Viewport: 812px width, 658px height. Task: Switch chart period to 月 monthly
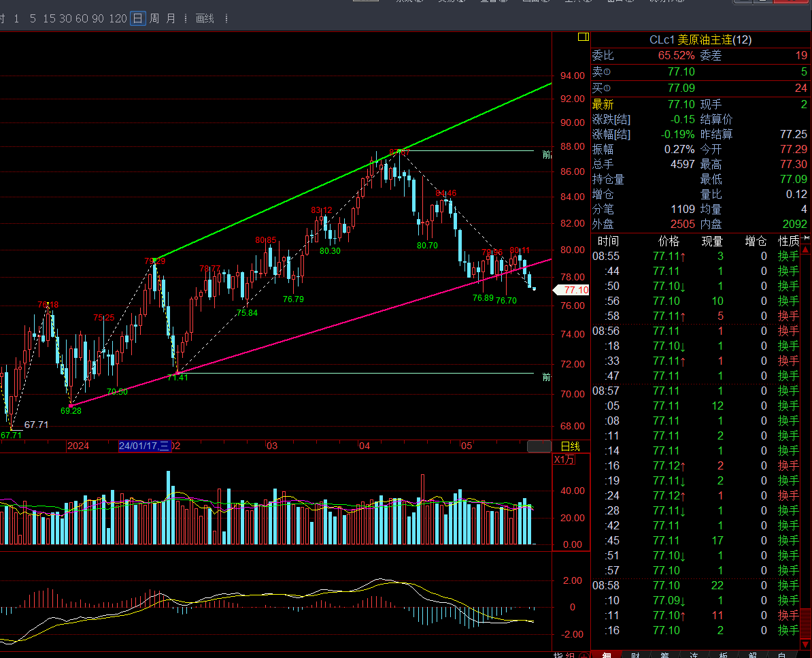(171, 18)
